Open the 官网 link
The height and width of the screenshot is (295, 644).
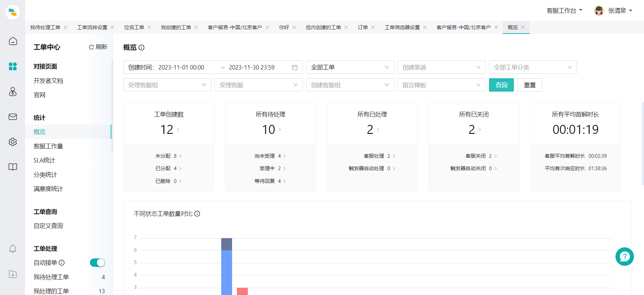point(39,95)
